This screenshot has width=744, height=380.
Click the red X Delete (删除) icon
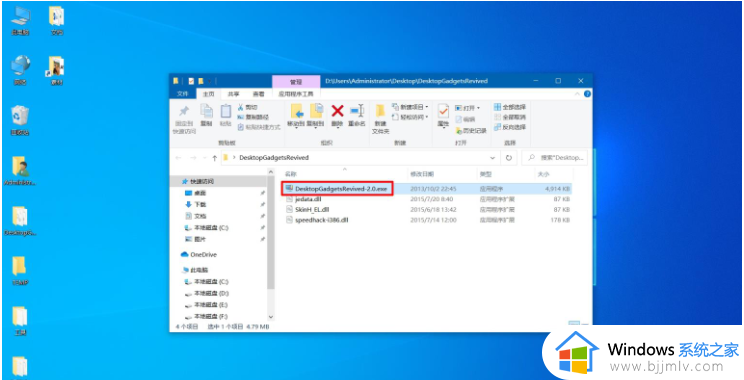tap(337, 111)
